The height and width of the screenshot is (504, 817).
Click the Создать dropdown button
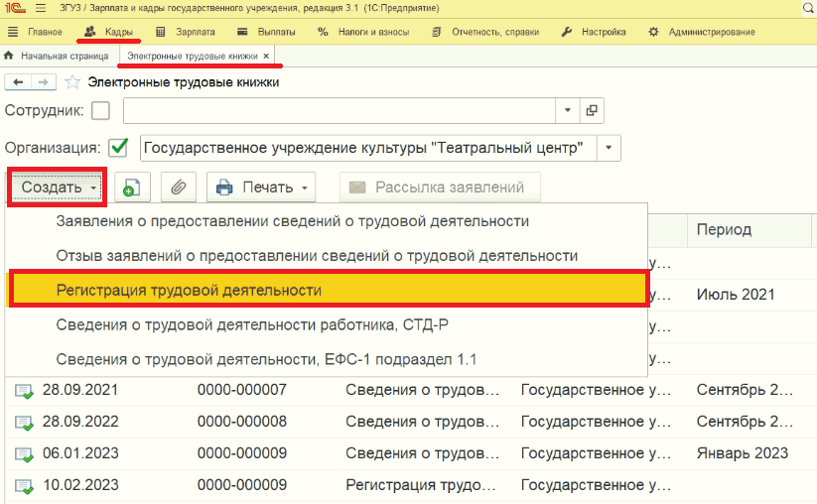pos(58,187)
